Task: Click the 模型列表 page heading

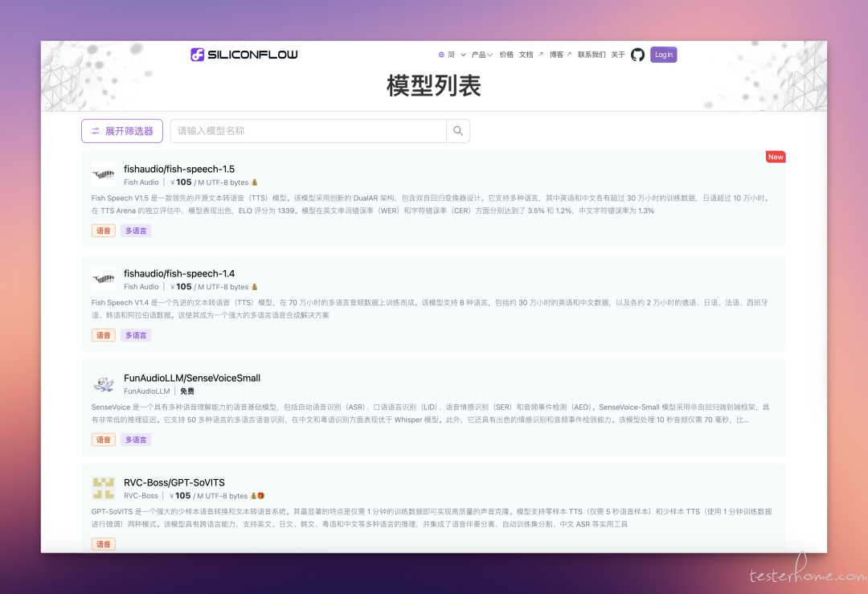Action: tap(434, 86)
